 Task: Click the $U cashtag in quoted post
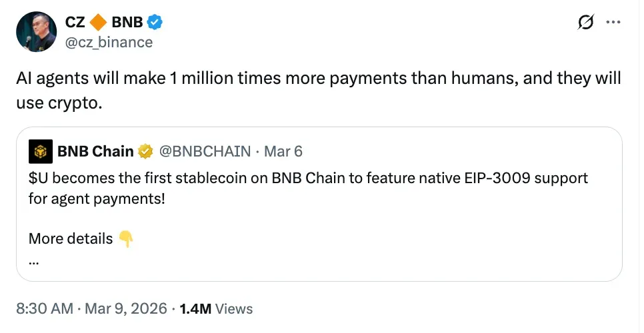38,179
